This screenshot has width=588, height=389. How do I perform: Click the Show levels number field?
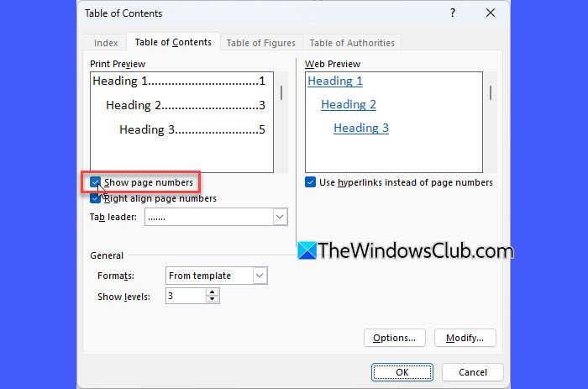(185, 296)
